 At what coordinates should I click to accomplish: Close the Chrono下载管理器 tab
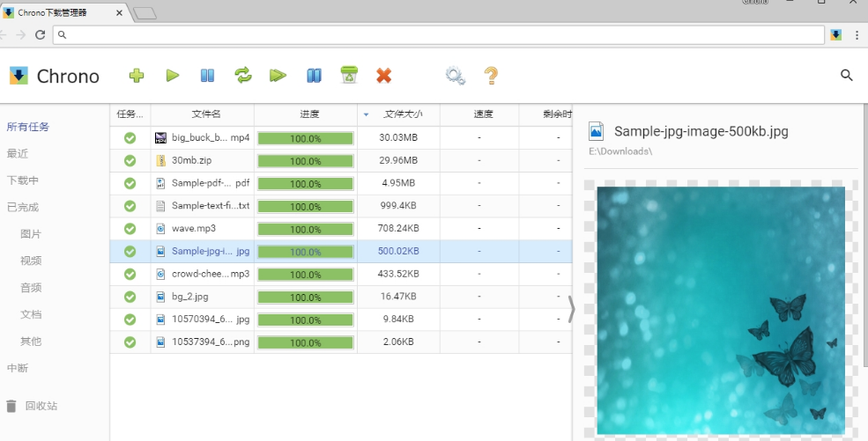pos(119,12)
